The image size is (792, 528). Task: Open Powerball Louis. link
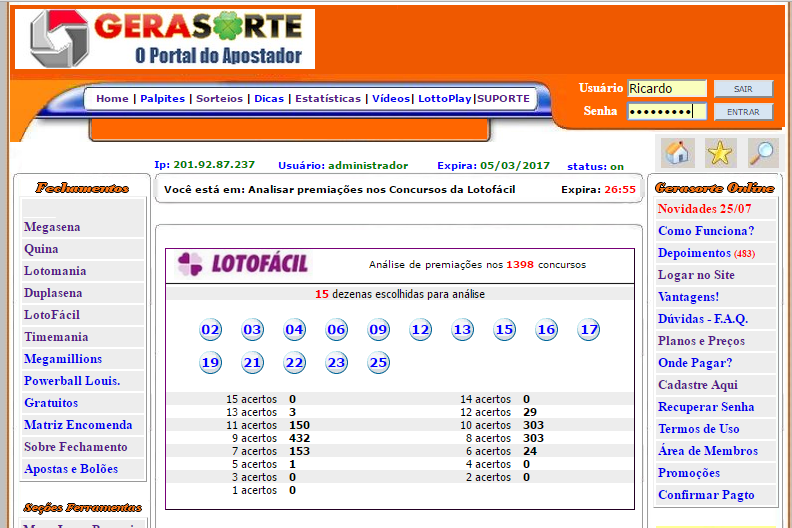coord(72,381)
